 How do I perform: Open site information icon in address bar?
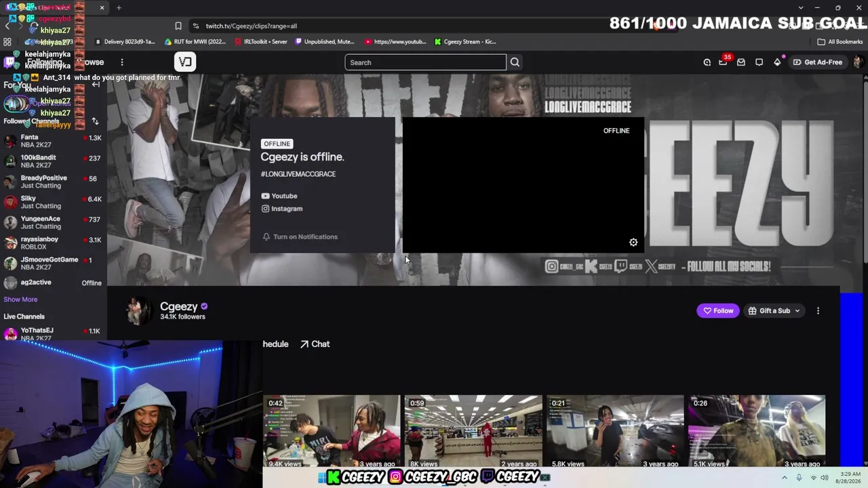tap(196, 26)
